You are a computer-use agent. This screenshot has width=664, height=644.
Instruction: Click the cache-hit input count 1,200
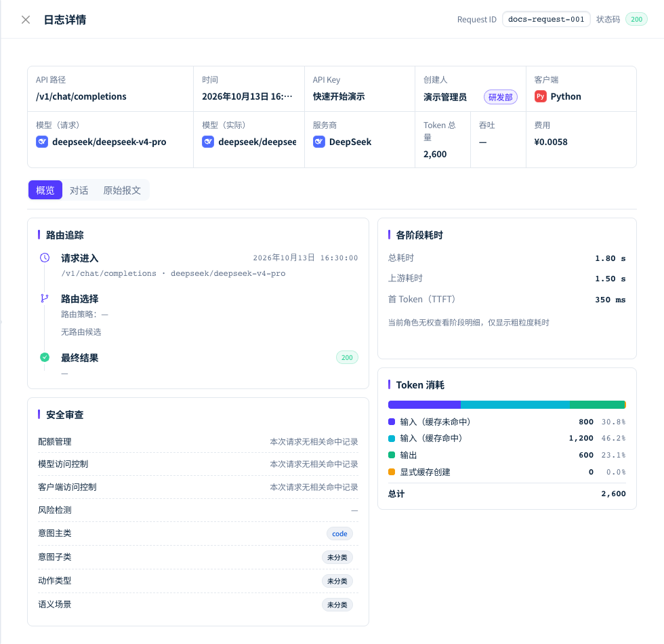581,438
